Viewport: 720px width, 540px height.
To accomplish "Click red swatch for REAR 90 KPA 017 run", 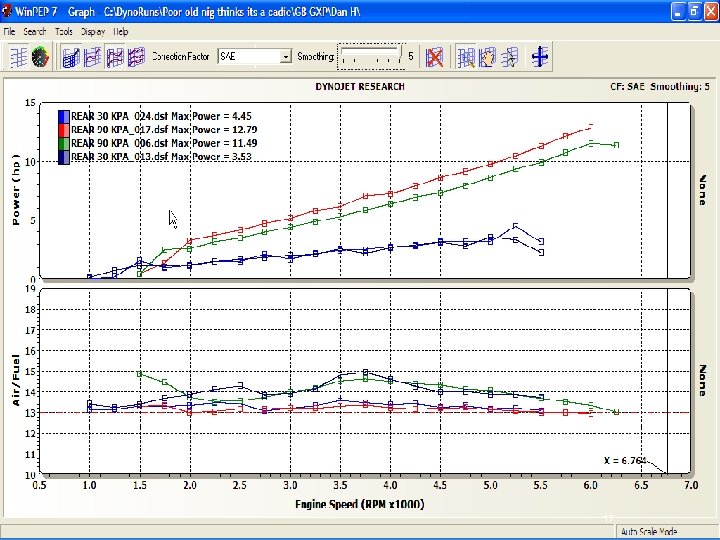I will pyautogui.click(x=64, y=130).
